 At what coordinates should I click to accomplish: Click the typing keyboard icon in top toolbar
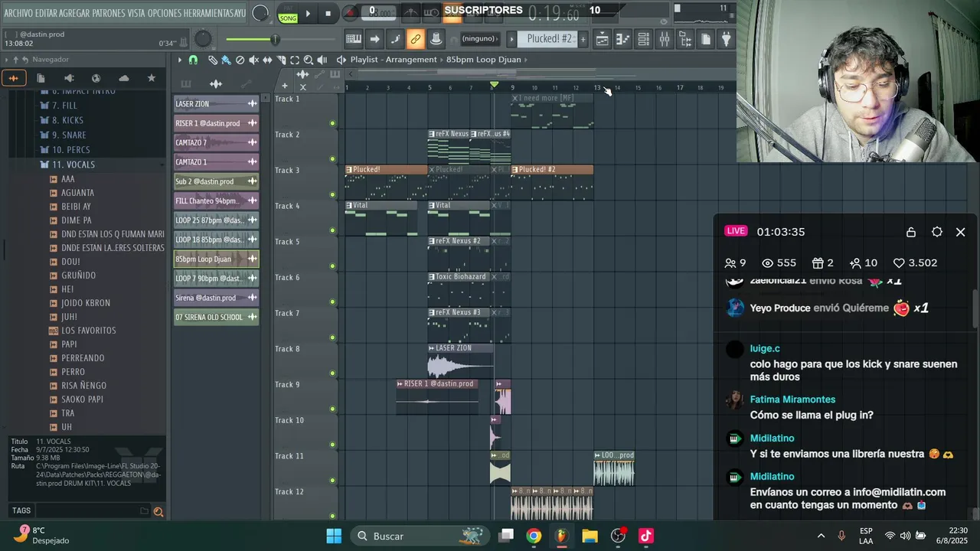point(354,39)
